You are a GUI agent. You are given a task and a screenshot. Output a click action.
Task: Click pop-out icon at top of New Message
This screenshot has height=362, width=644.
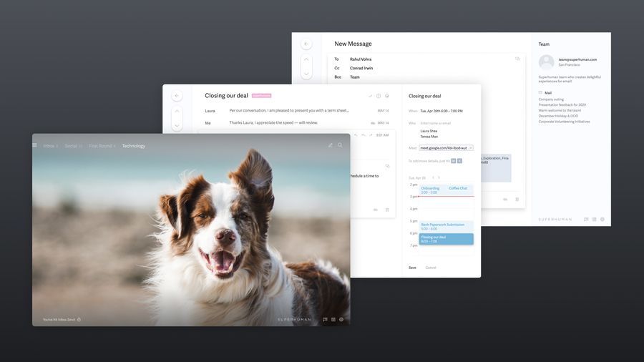pos(517,59)
